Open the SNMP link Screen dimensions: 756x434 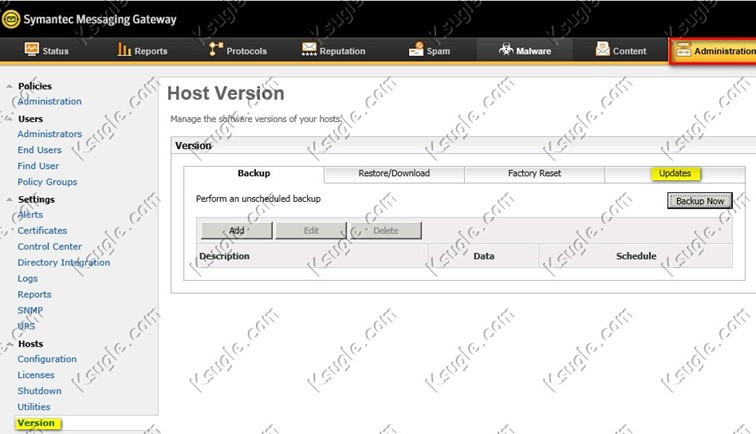pyautogui.click(x=30, y=311)
